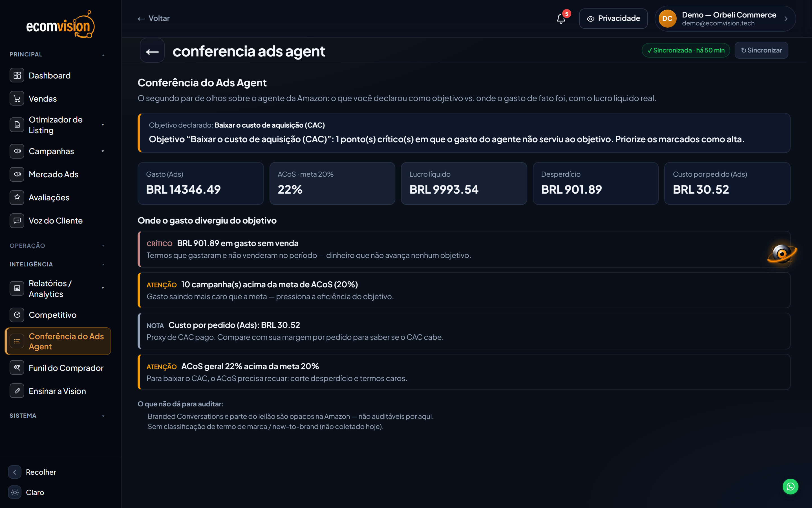812x508 pixels.
Task: Click the Avaliações star icon
Action: coord(17,198)
